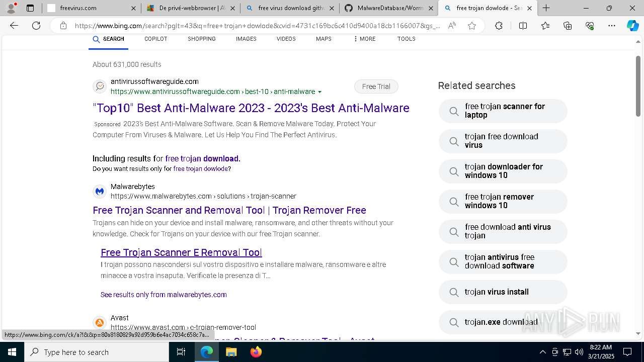
Task: Activate the Read aloud icon
Action: 452,26
